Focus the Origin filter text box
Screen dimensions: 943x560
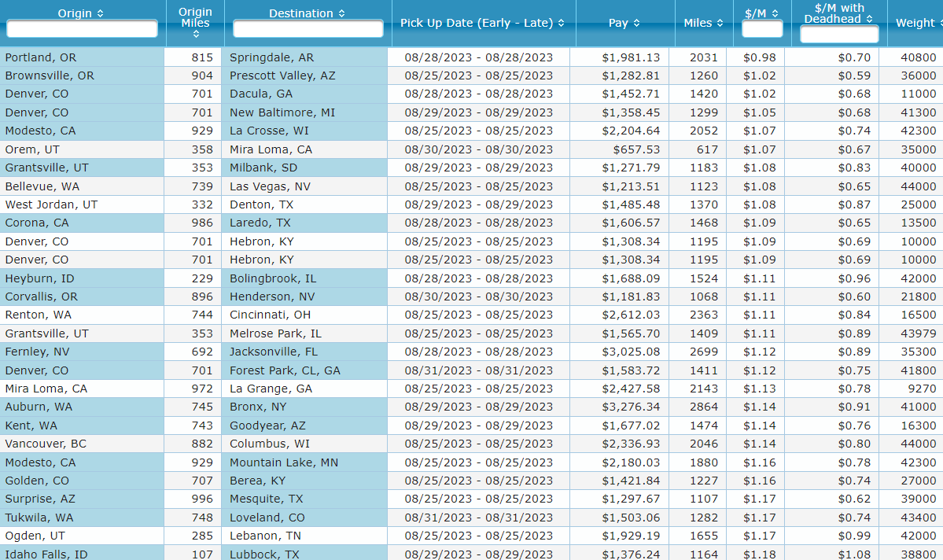(x=83, y=29)
